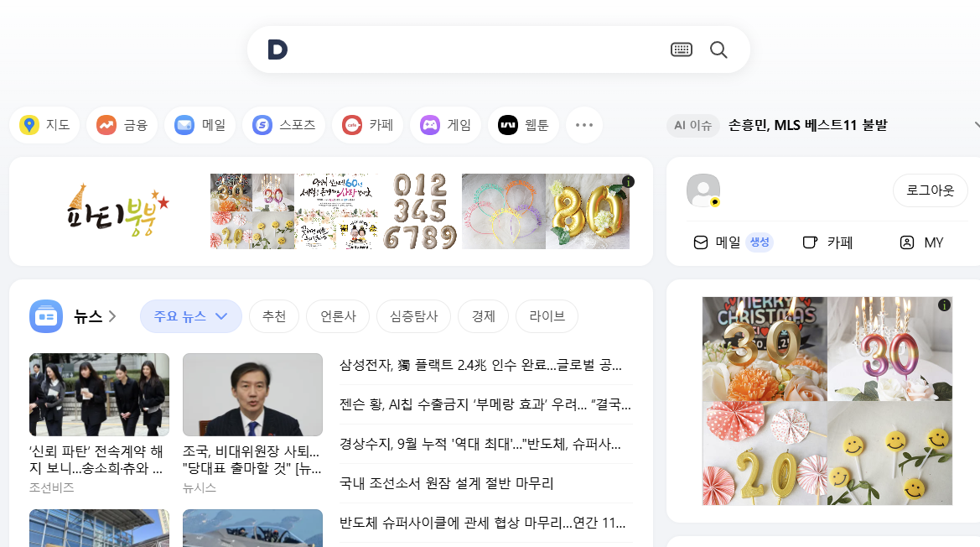Open headline 국내 조선소서 원잠 설계 절반 마무리

[x=446, y=483]
